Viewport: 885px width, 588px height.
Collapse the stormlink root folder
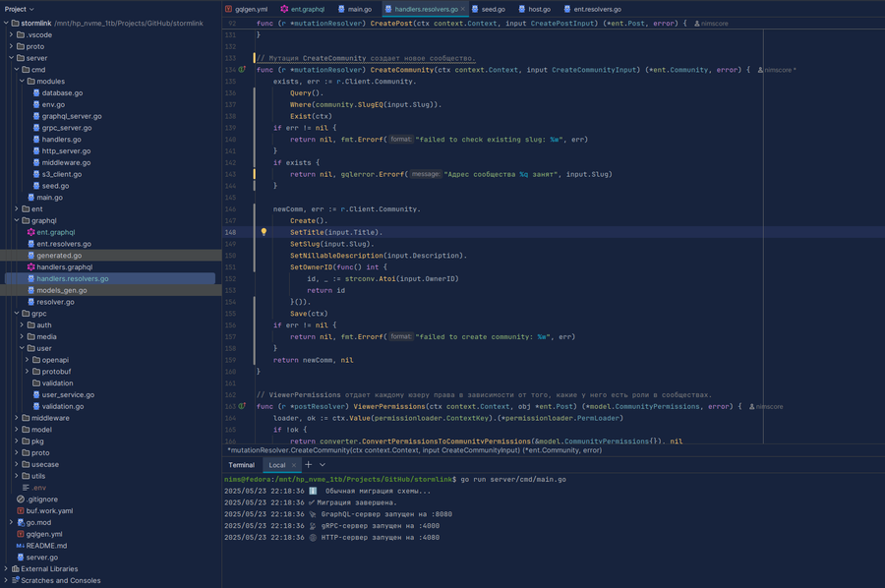coord(6,24)
